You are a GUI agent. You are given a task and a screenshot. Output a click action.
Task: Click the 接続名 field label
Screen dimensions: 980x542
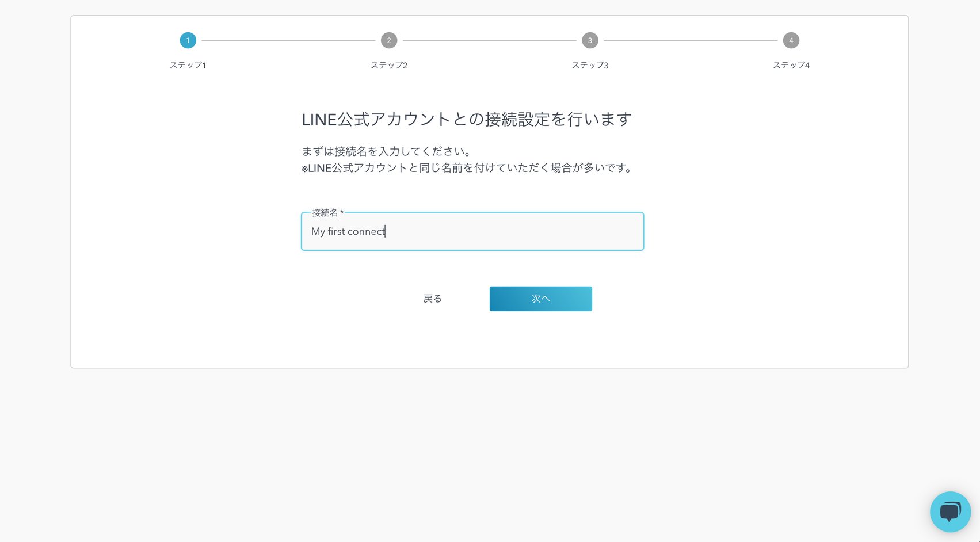324,212
